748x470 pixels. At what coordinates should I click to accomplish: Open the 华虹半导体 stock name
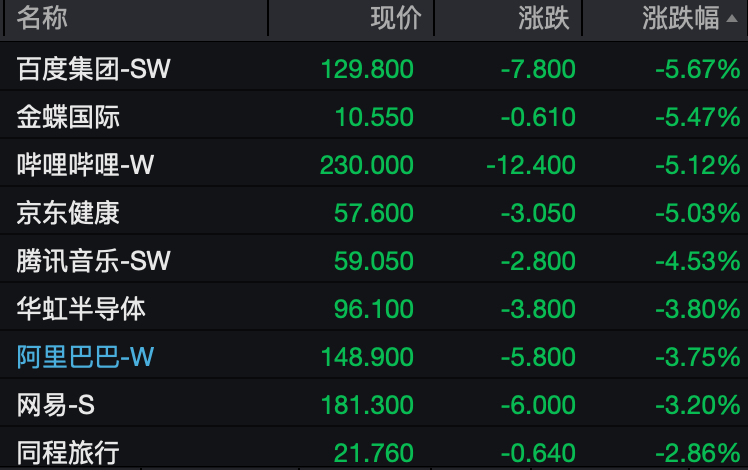[x=81, y=309]
